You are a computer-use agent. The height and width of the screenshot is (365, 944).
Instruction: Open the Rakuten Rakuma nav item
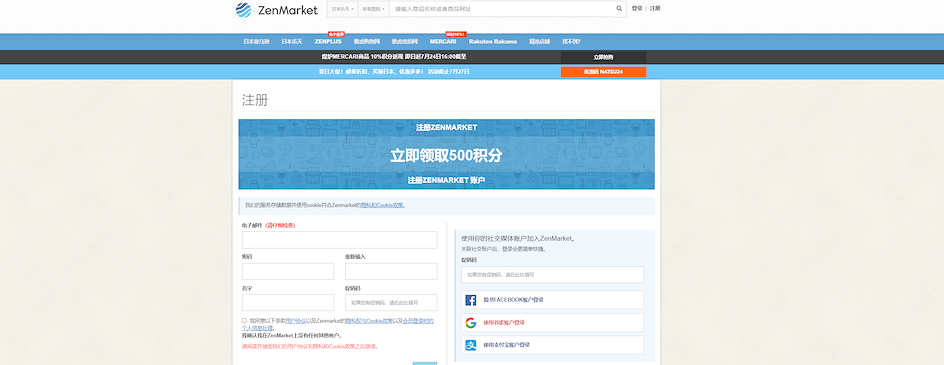(x=492, y=42)
